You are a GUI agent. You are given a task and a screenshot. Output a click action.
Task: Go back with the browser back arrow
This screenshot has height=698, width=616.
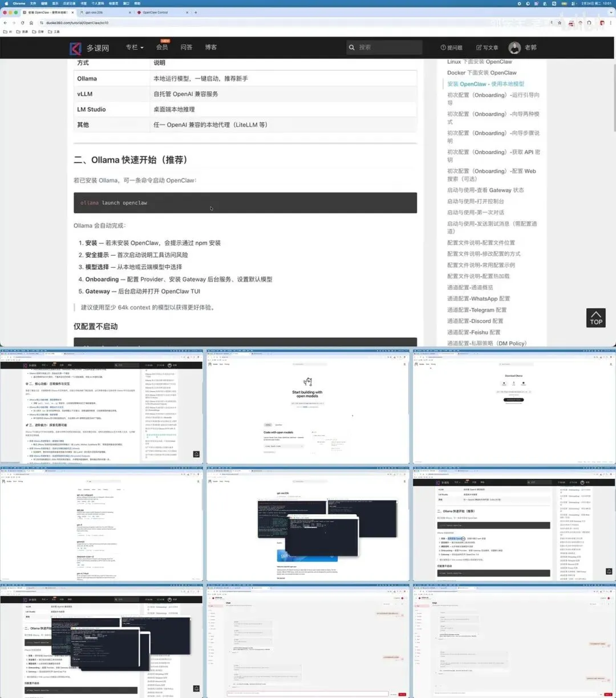point(6,23)
